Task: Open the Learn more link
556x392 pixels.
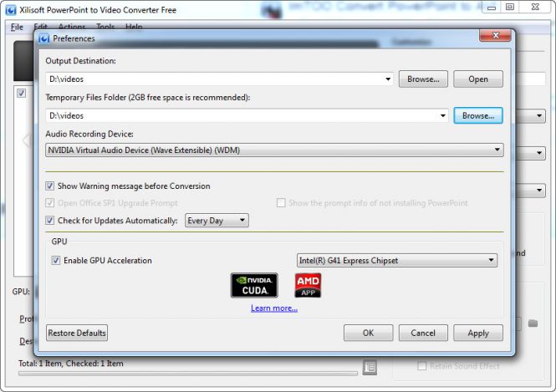Action: pyautogui.click(x=274, y=308)
